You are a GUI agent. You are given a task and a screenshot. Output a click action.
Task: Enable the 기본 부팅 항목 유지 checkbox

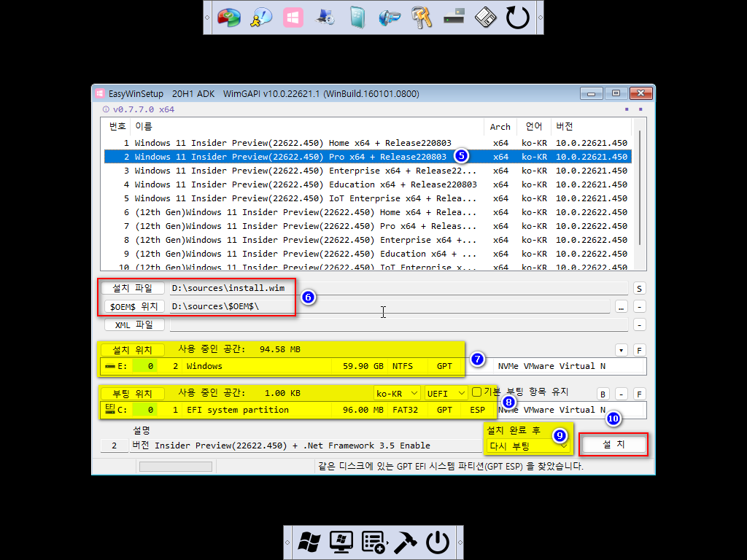click(x=476, y=392)
